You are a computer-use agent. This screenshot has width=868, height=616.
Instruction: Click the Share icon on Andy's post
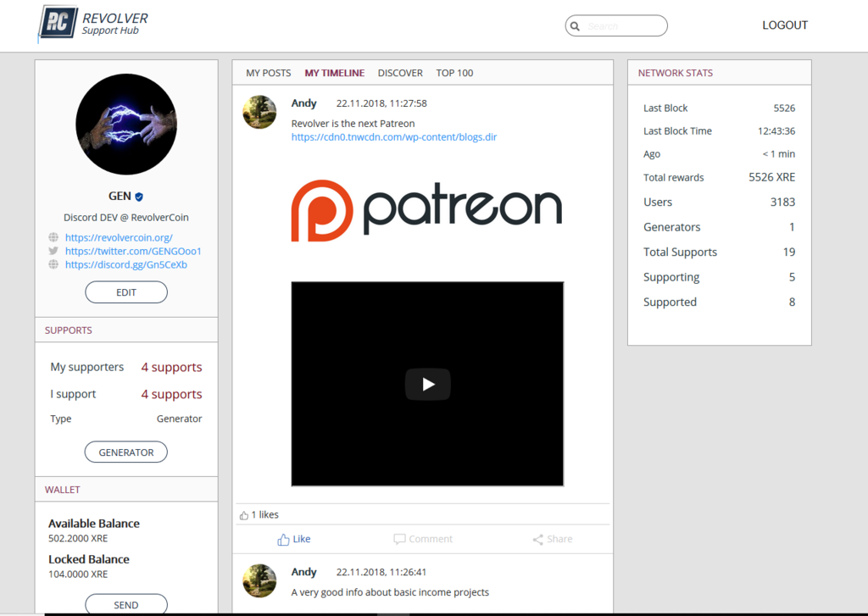pyautogui.click(x=537, y=540)
